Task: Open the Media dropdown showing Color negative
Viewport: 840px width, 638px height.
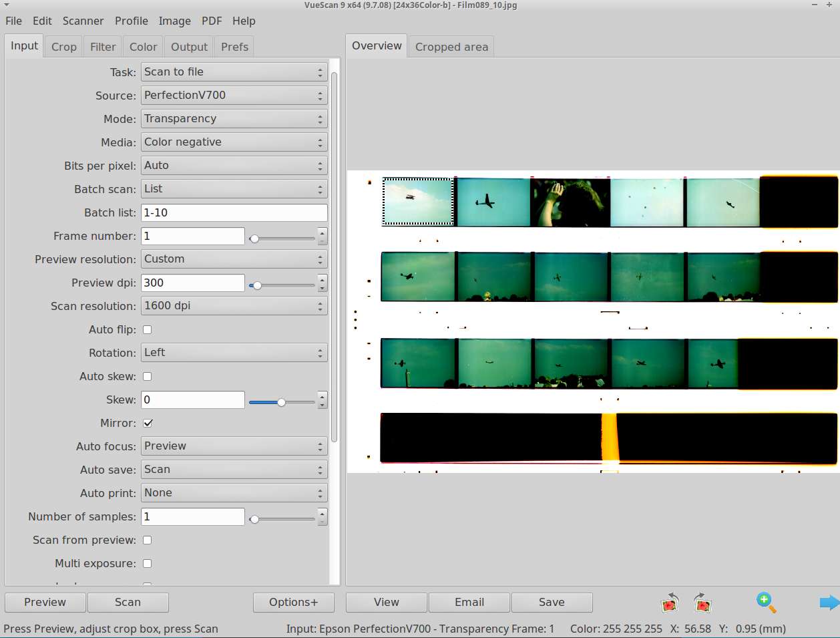Action: [x=234, y=142]
